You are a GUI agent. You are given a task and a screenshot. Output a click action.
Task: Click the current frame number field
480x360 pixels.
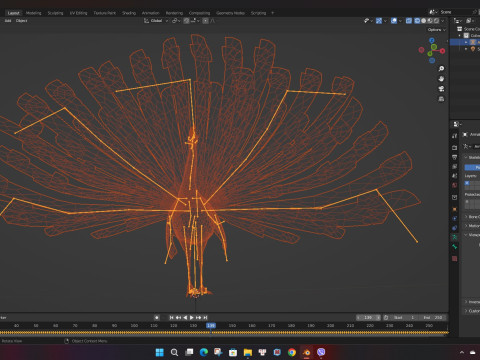click(368, 318)
